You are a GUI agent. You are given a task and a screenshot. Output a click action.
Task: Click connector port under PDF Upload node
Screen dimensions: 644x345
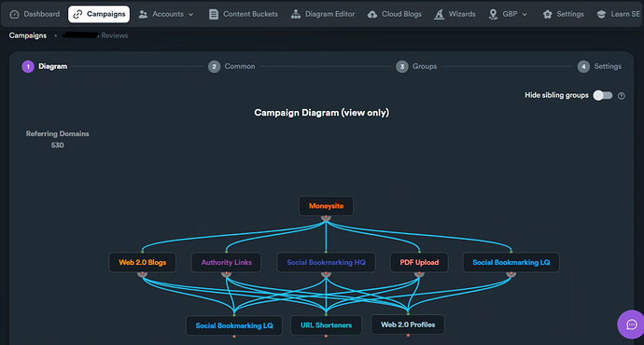click(419, 274)
